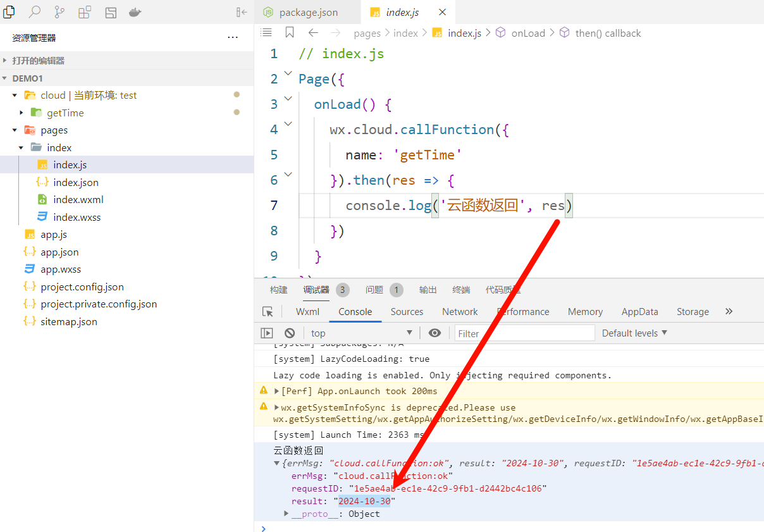This screenshot has height=532, width=764.
Task: Switch to the Console devtools tab
Action: click(355, 312)
